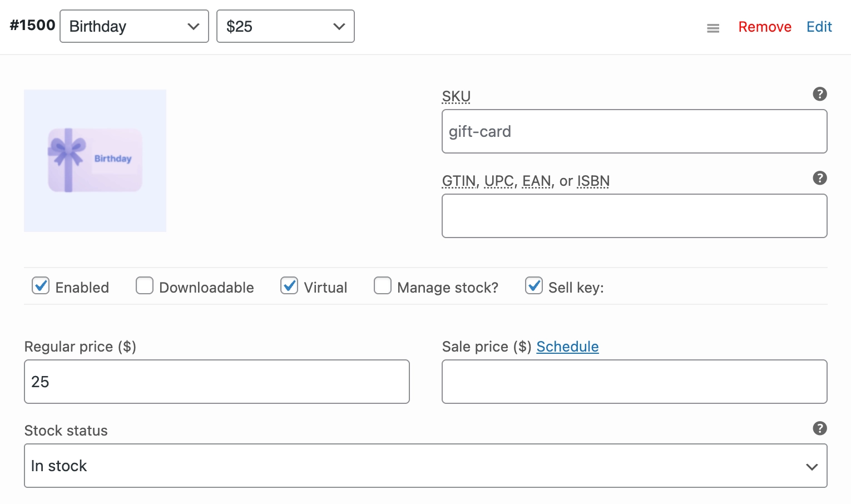Image resolution: width=851 pixels, height=504 pixels.
Task: Click inside the Regular price field
Action: [217, 382]
